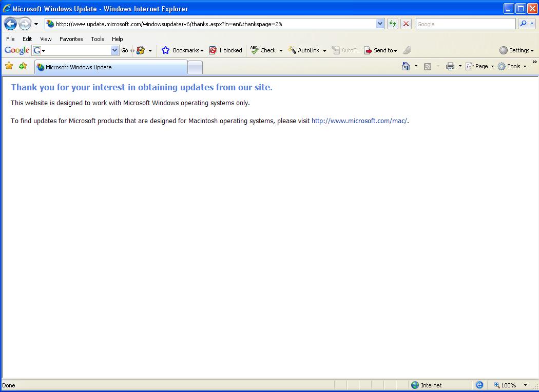
Task: Open the Page menu in command bar
Action: pyautogui.click(x=479, y=66)
